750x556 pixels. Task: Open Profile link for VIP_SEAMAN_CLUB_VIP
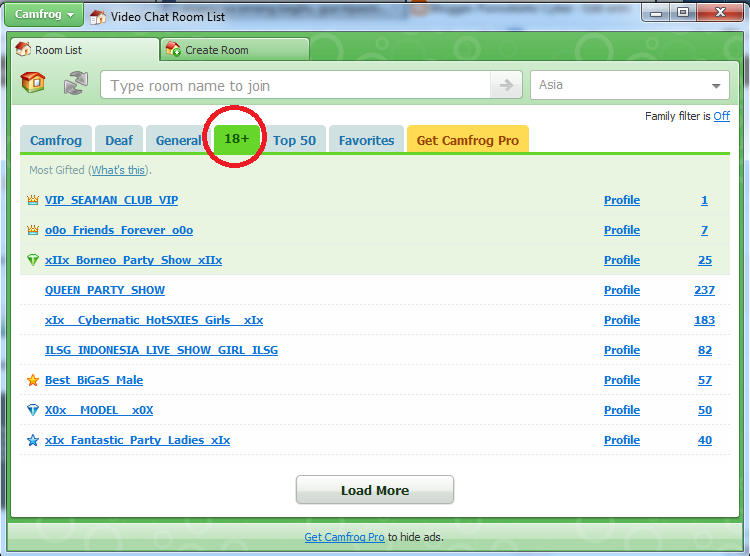pyautogui.click(x=622, y=200)
